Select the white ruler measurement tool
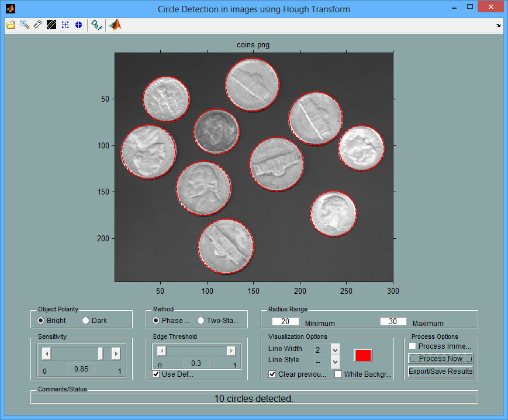This screenshot has height=420, width=508. (38, 25)
